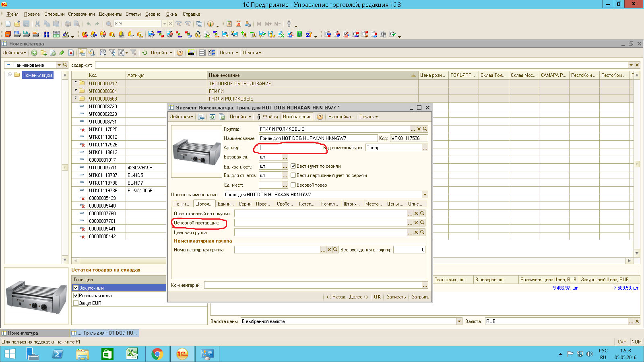Open the Полное наименование dropdown arrow
Image resolution: width=644 pixels, height=362 pixels.
pyautogui.click(x=425, y=195)
